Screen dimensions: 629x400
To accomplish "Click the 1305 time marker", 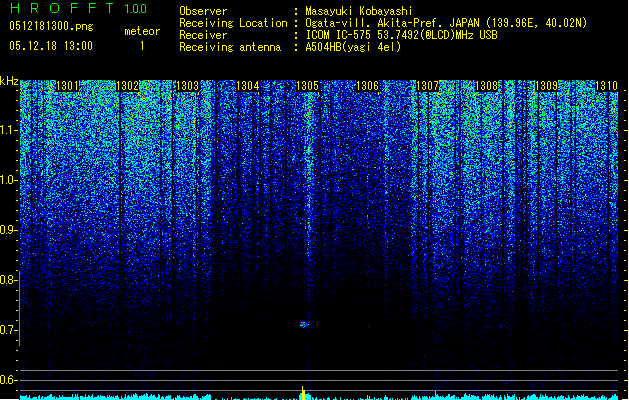I will click(x=307, y=86).
